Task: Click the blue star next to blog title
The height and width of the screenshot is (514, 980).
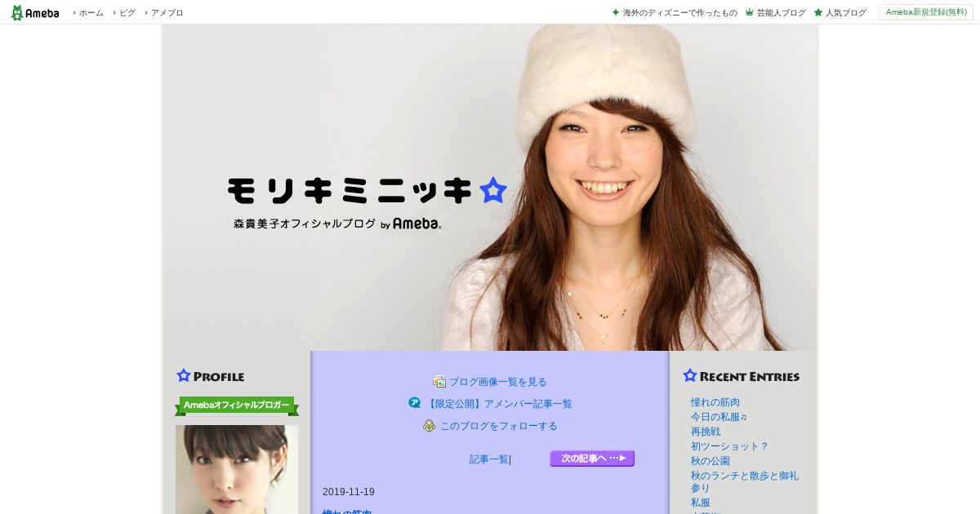Action: point(493,190)
